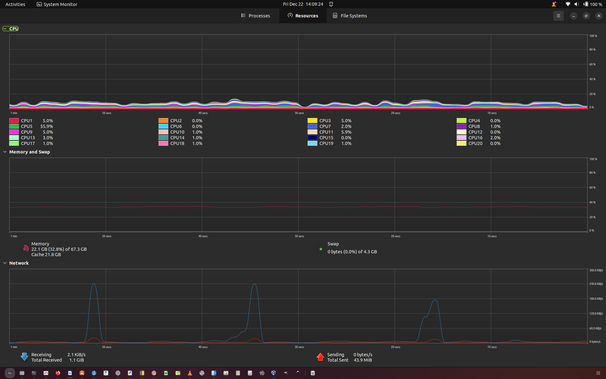
Task: Click the Show Applications grid icon
Action: 598,373
